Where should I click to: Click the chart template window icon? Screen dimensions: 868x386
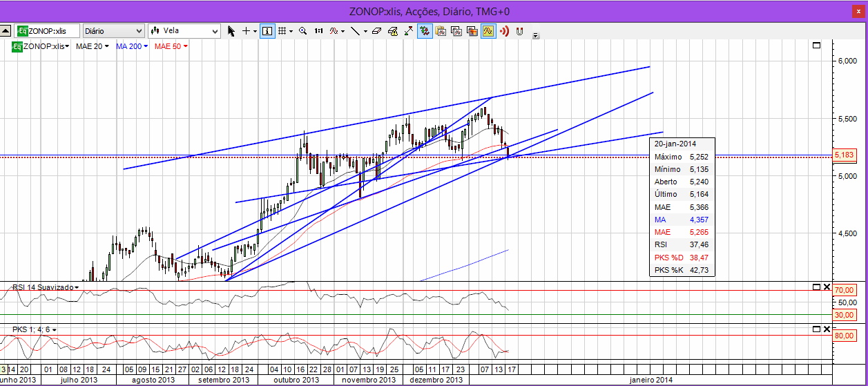(x=456, y=31)
